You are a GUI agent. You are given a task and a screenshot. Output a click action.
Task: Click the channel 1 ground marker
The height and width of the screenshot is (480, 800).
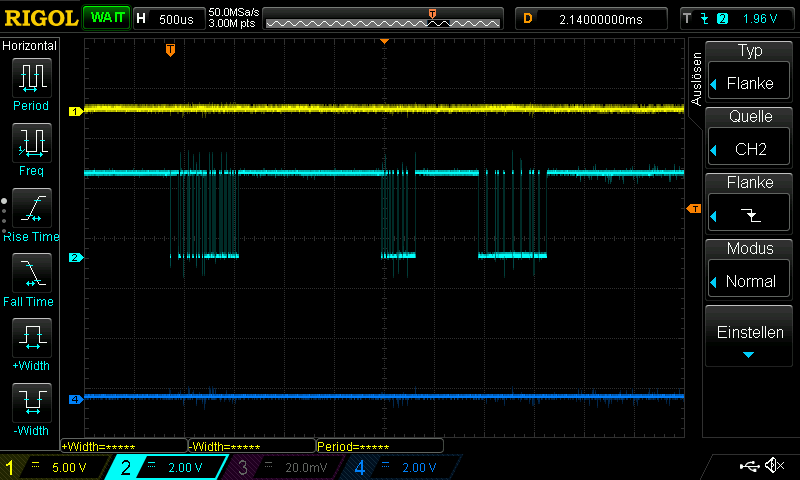[x=76, y=111]
